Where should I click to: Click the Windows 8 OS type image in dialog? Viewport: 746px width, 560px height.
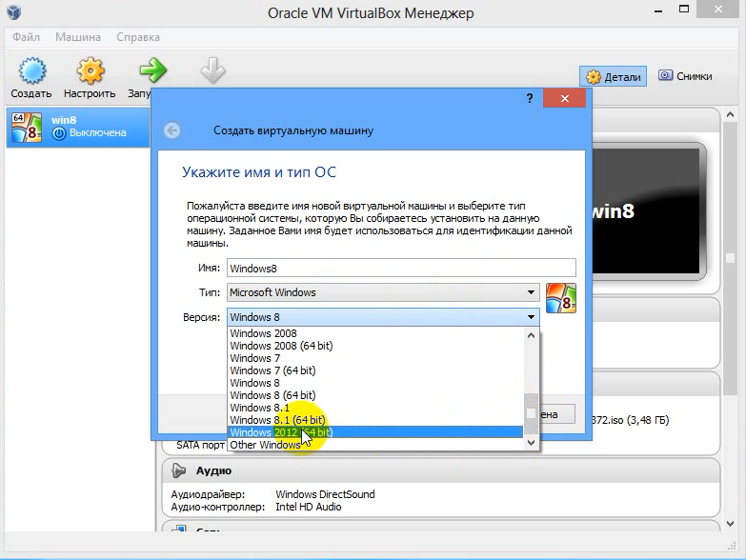click(561, 298)
